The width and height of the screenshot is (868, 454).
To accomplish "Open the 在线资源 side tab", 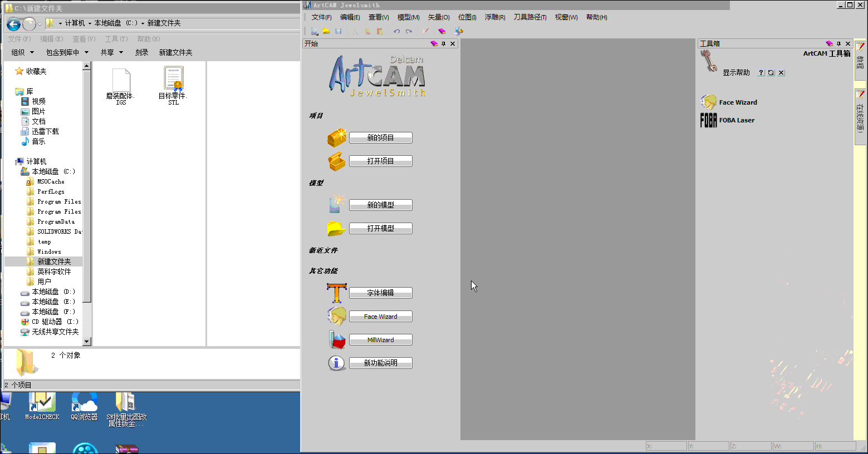I will pyautogui.click(x=860, y=116).
